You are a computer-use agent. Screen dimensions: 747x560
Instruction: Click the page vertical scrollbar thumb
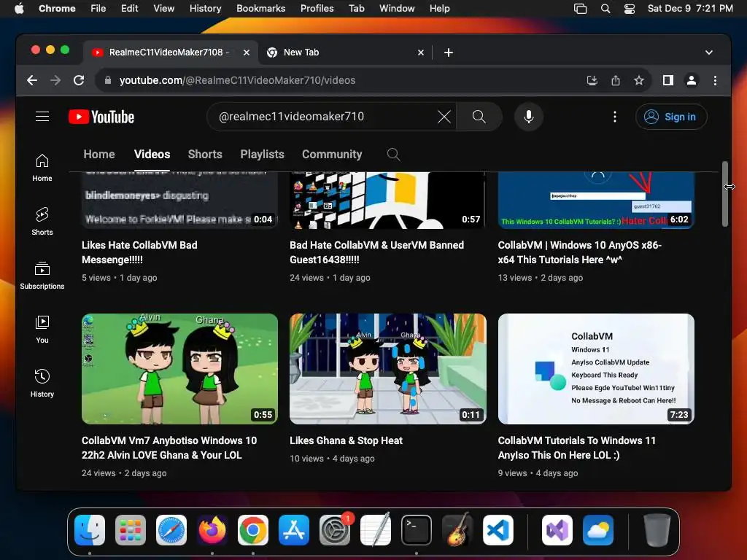click(x=724, y=194)
